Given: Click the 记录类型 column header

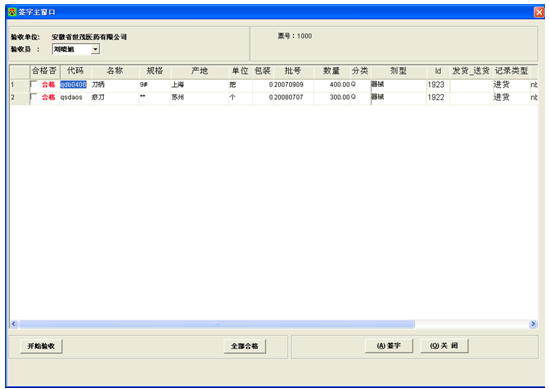Looking at the screenshot, I should pyautogui.click(x=511, y=71).
